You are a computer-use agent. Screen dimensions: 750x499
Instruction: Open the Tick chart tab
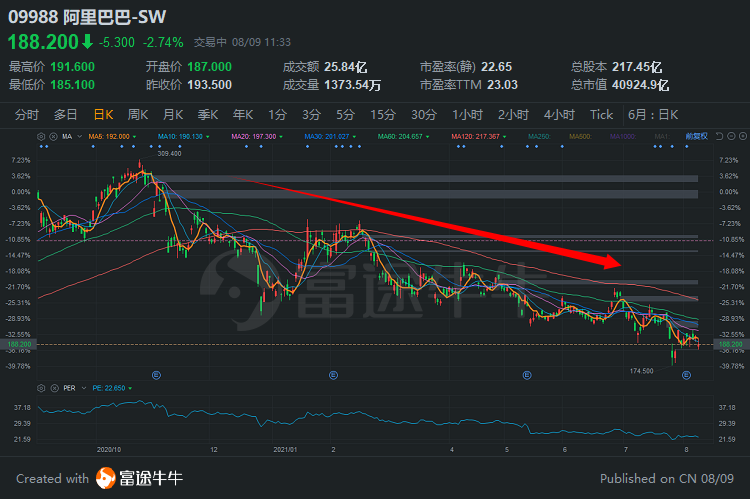[601, 115]
